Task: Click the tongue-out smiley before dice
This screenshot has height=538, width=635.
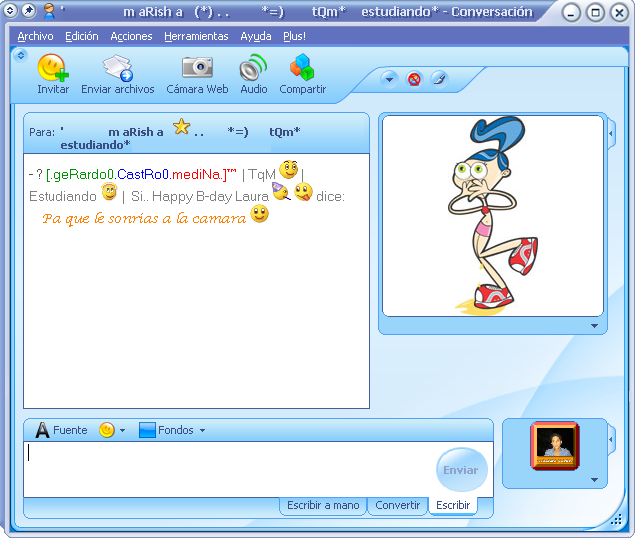Action: (x=303, y=192)
